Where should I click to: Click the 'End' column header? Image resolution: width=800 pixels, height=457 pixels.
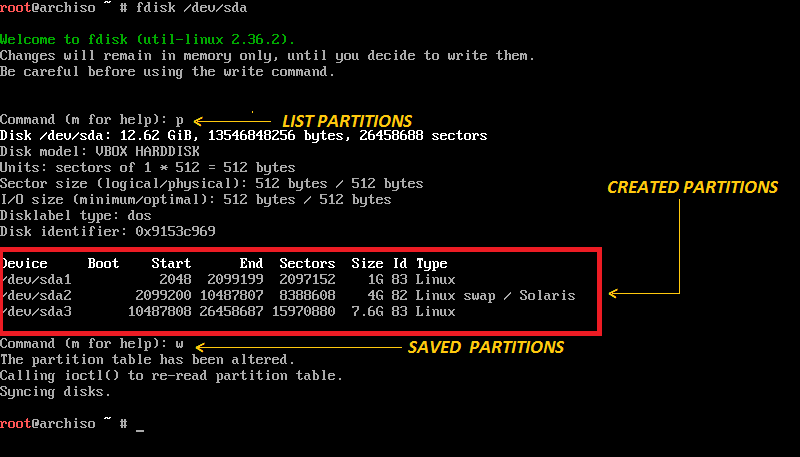[x=251, y=263]
